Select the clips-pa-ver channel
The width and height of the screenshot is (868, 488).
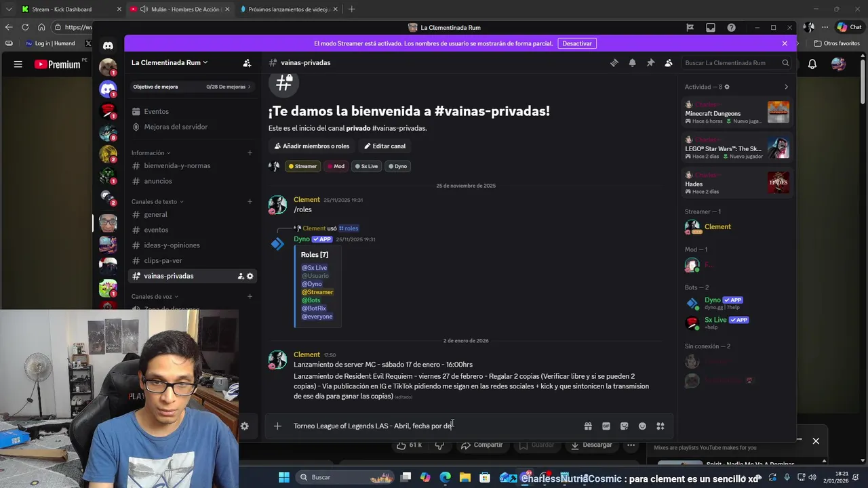[192, 260]
